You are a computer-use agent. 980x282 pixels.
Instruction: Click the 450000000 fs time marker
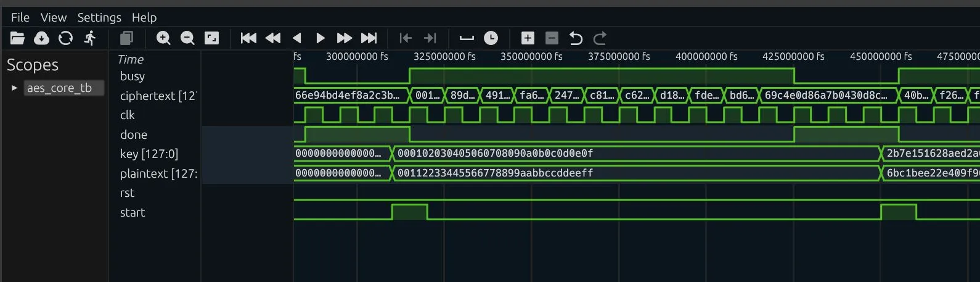(881, 56)
